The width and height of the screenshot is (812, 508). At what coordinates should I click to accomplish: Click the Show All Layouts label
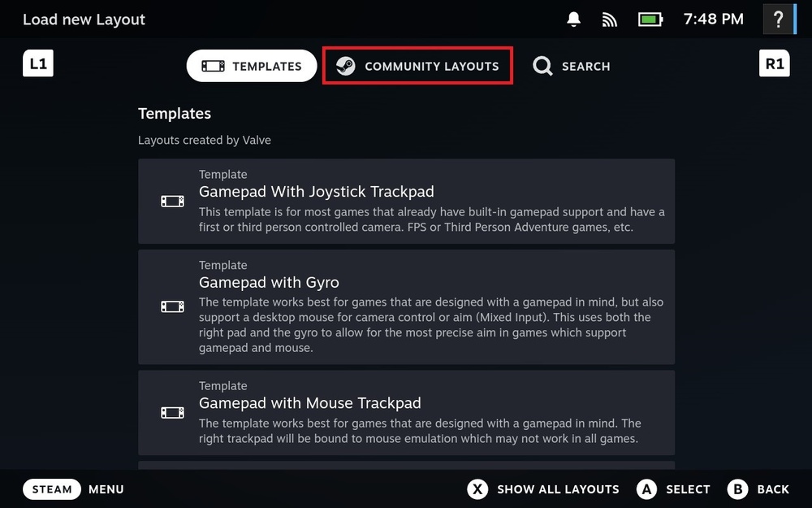point(558,489)
